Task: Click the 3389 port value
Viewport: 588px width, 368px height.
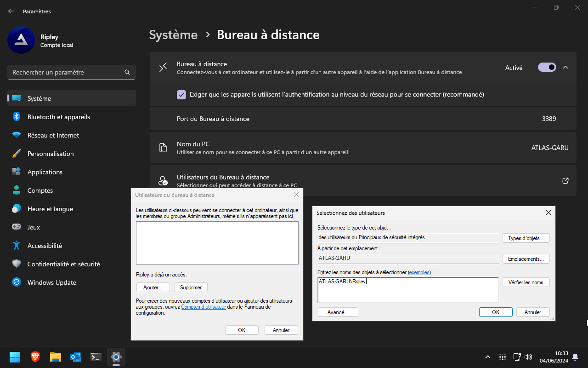Action: point(549,119)
